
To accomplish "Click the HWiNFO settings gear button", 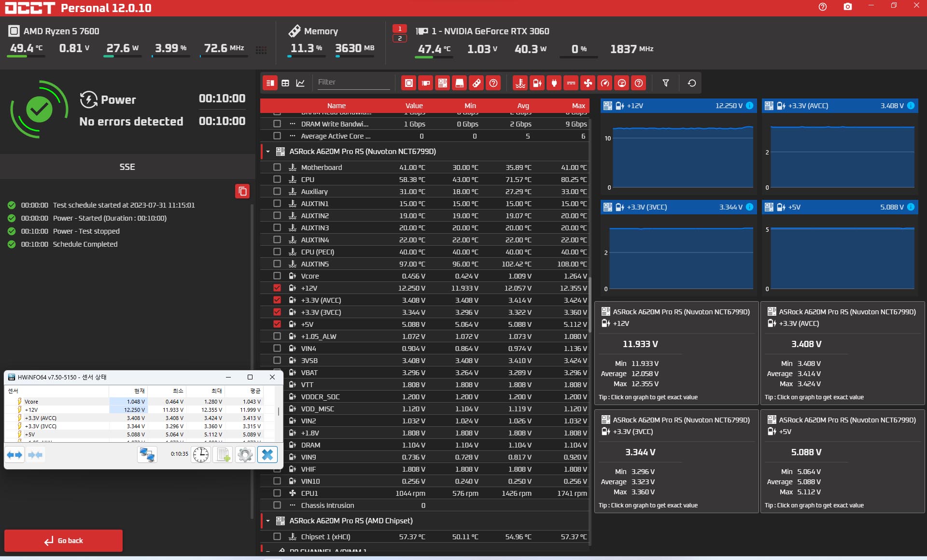I will point(245,454).
